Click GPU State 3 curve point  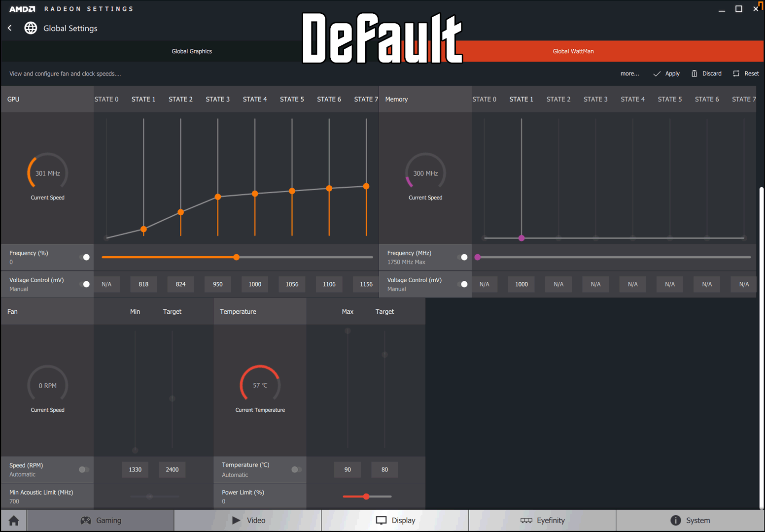[218, 197]
